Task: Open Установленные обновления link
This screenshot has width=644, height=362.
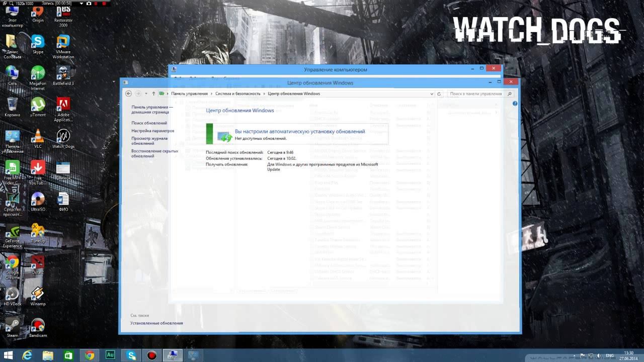Action: pyautogui.click(x=156, y=323)
